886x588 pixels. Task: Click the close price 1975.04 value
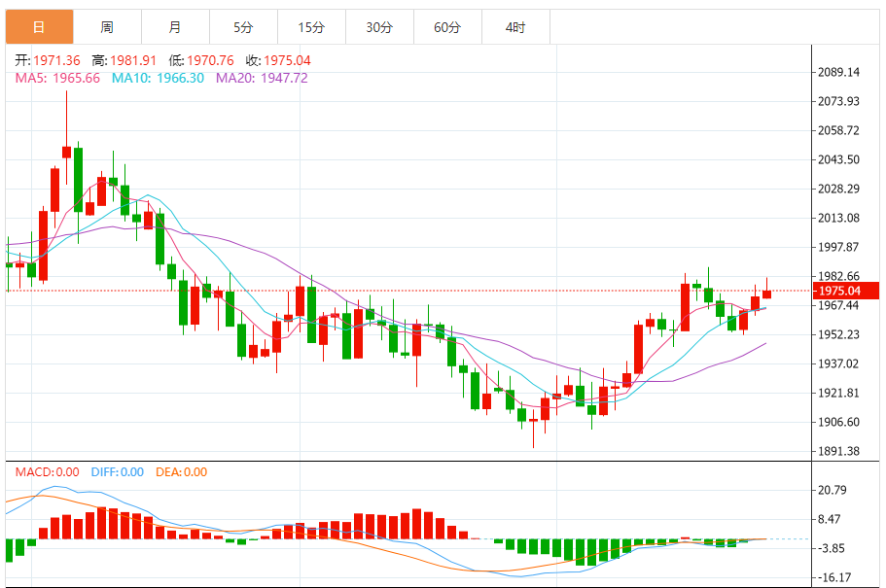coord(287,60)
